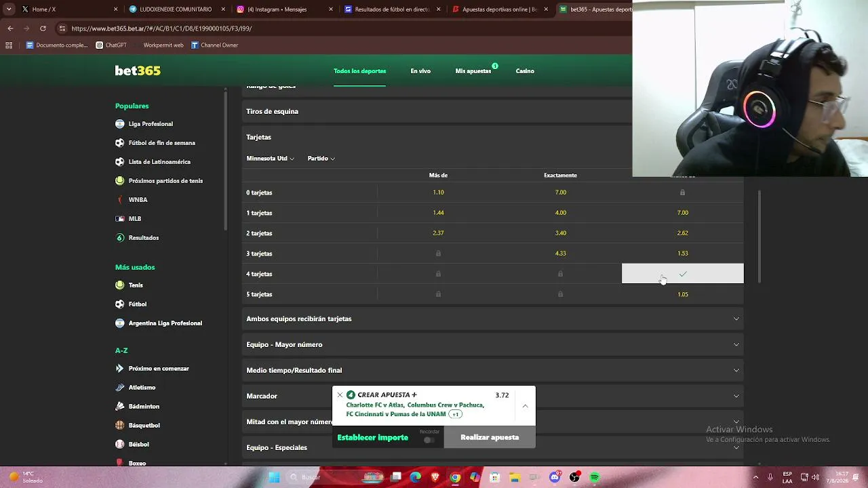Screen dimensions: 868x488
Task: Open the taskbar weather widget showing 14°C
Action: click(26, 477)
